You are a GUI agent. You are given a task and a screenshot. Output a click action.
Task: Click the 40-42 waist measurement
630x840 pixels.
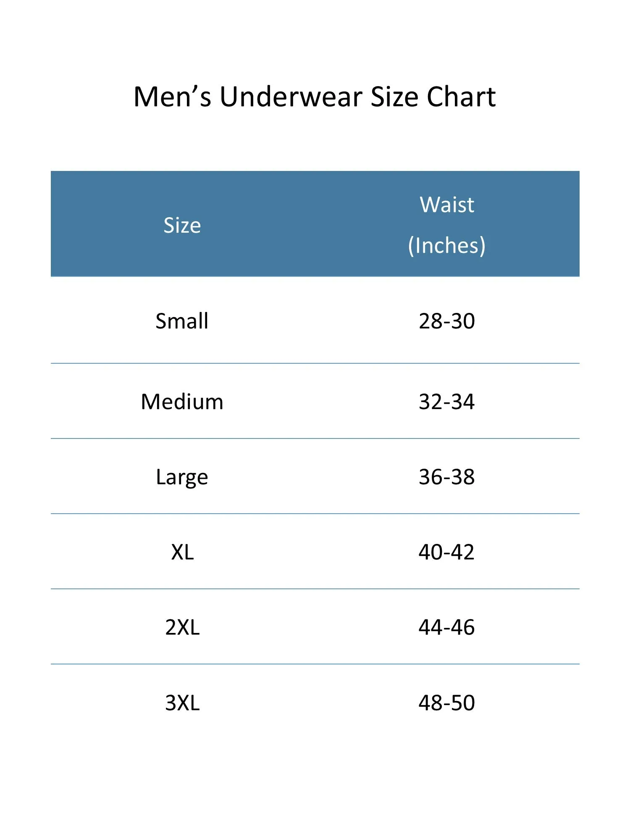[446, 552]
